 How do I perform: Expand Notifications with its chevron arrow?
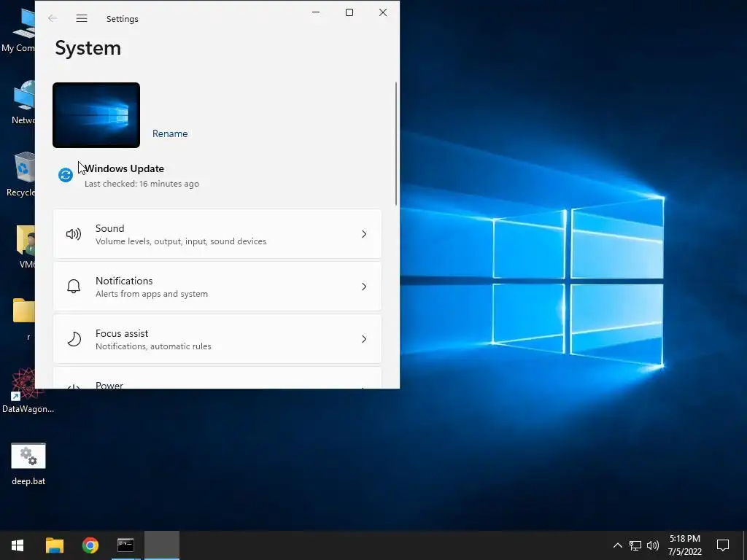pyautogui.click(x=364, y=286)
